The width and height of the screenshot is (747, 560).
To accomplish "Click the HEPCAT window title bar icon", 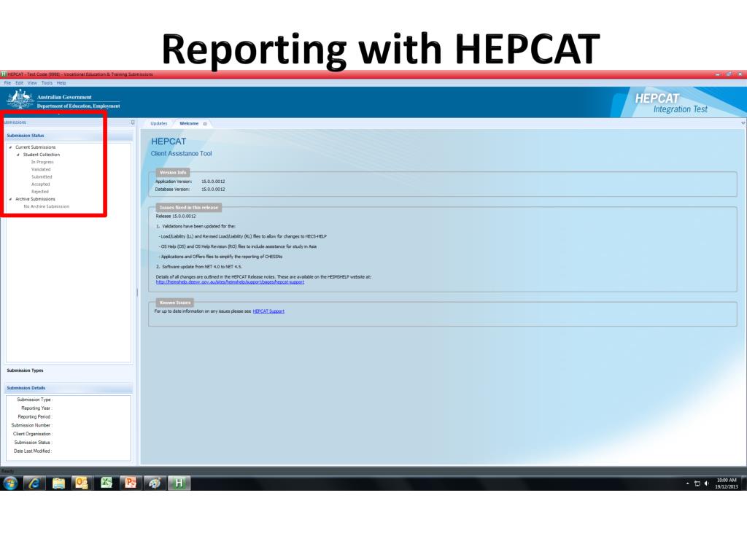I will pyautogui.click(x=4, y=74).
